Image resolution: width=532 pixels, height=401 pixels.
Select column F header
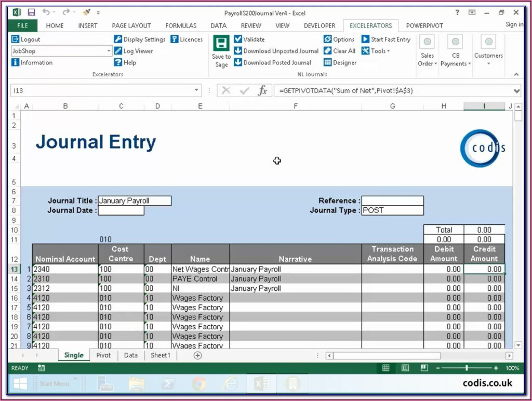(x=296, y=106)
